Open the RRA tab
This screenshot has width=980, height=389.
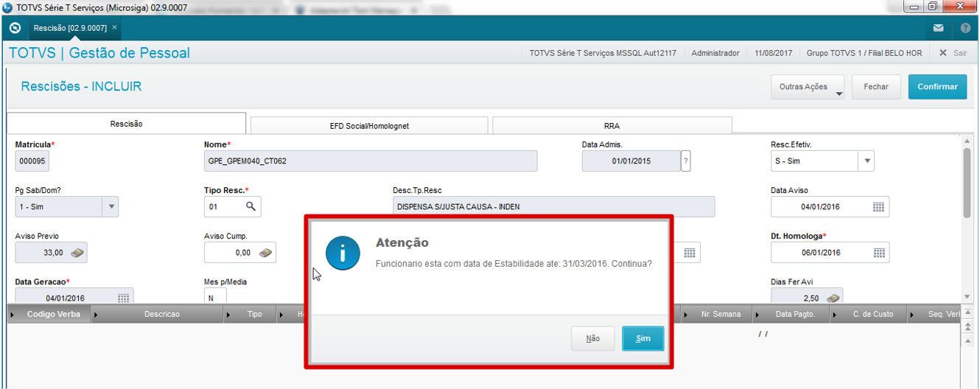coord(612,125)
